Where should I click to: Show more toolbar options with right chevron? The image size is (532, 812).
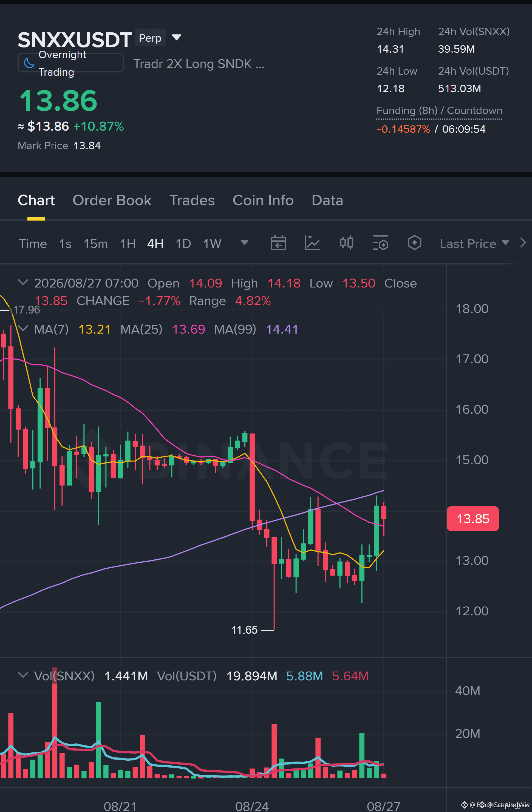pos(523,243)
